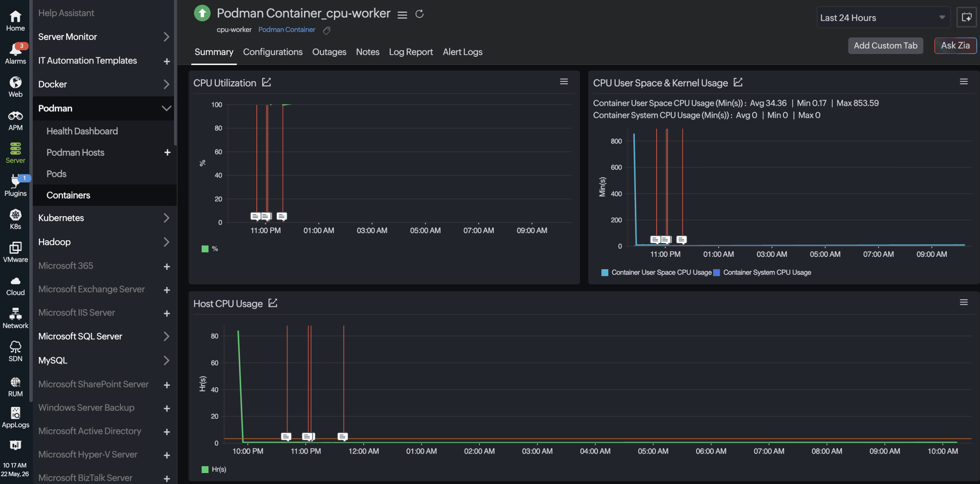
Task: Open Containers under Podman
Action: [x=68, y=195]
